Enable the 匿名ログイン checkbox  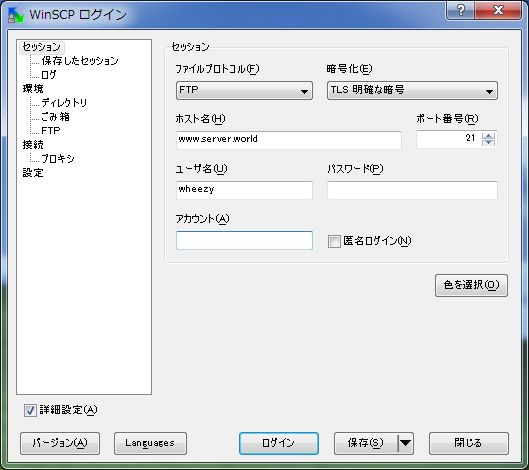pos(334,242)
